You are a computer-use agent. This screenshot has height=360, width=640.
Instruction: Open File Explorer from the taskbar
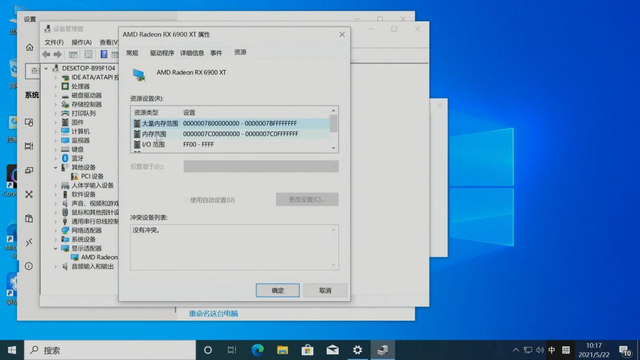coord(282,350)
